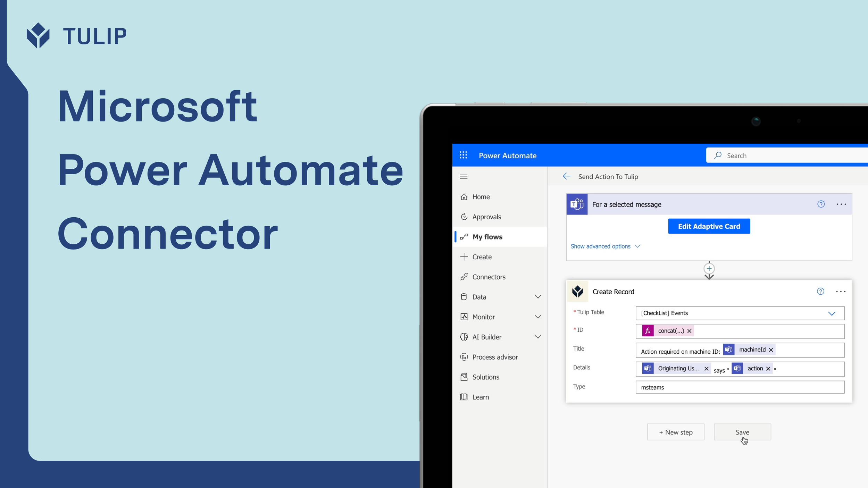Open more options on Create Record card
This screenshot has width=868, height=488.
(x=841, y=292)
